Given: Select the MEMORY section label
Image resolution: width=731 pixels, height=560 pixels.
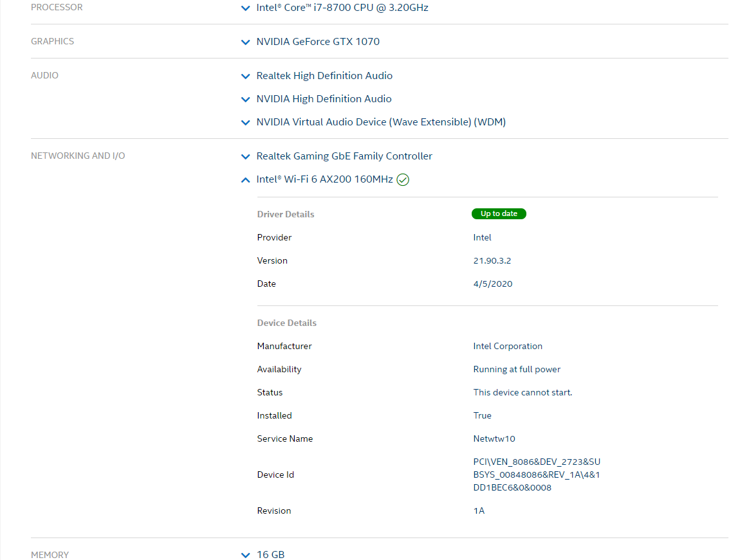Looking at the screenshot, I should pos(50,555).
